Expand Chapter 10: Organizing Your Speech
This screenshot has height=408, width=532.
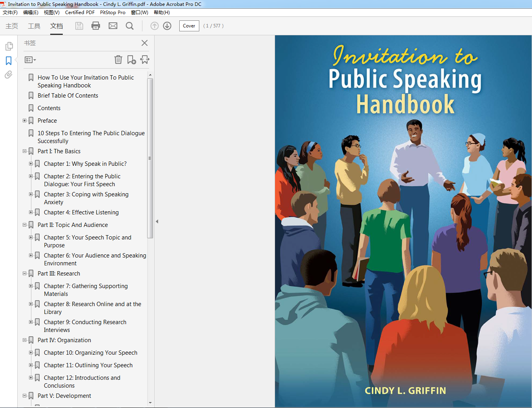pyautogui.click(x=31, y=352)
